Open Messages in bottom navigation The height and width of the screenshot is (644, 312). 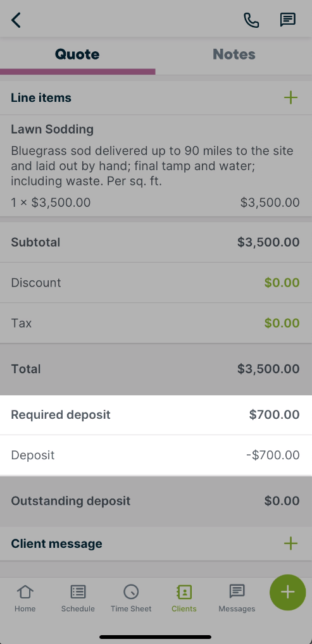point(237,598)
